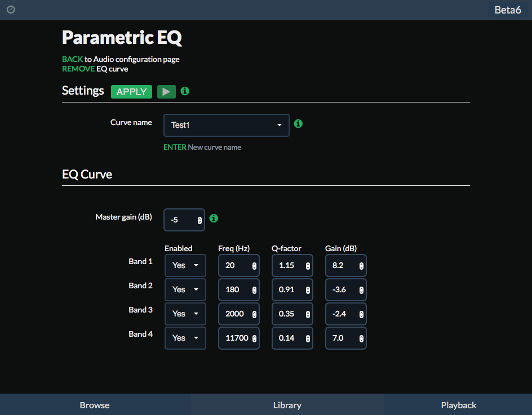The width and height of the screenshot is (532, 415).
Task: Click Band 1 frequency field showing 20
Action: pos(239,265)
